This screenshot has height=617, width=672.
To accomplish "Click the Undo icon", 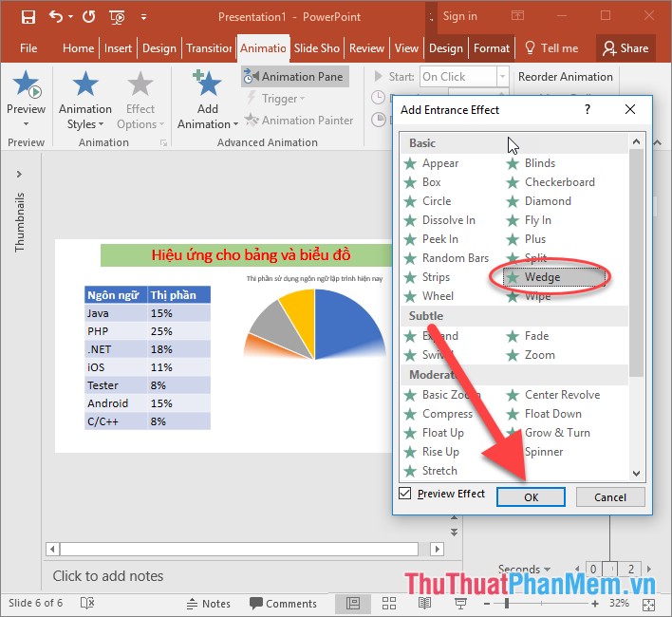I will click(56, 16).
